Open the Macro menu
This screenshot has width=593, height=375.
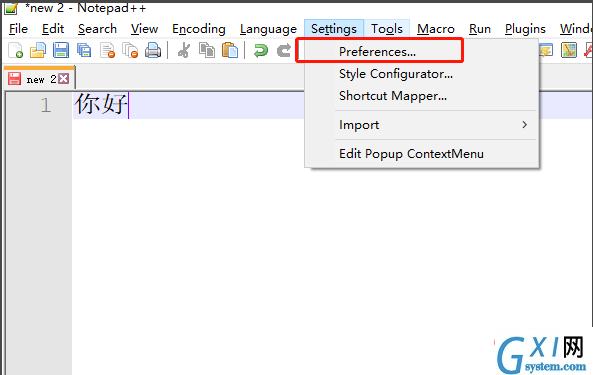[436, 29]
